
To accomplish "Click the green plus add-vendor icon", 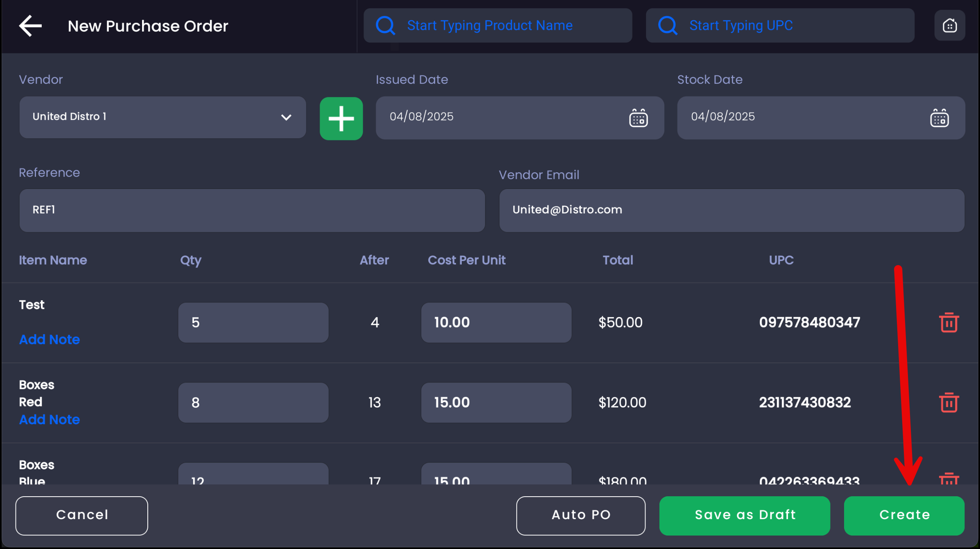I will click(341, 119).
